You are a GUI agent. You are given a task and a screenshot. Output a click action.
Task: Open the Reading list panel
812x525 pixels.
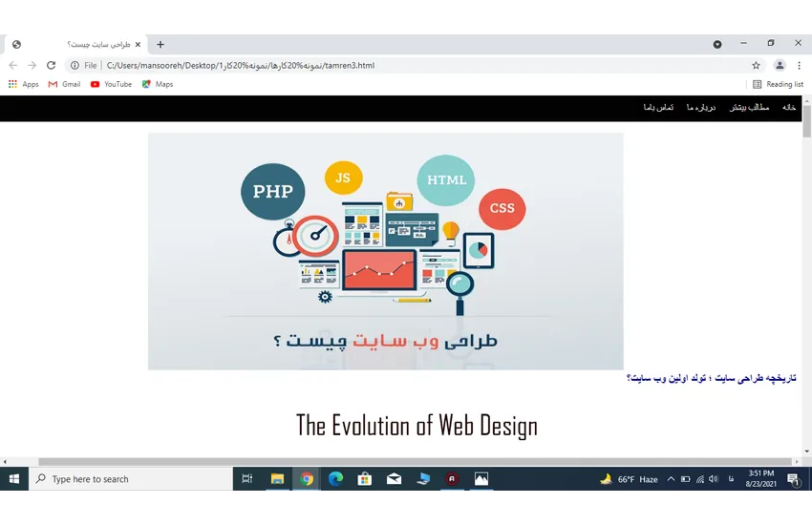(778, 84)
